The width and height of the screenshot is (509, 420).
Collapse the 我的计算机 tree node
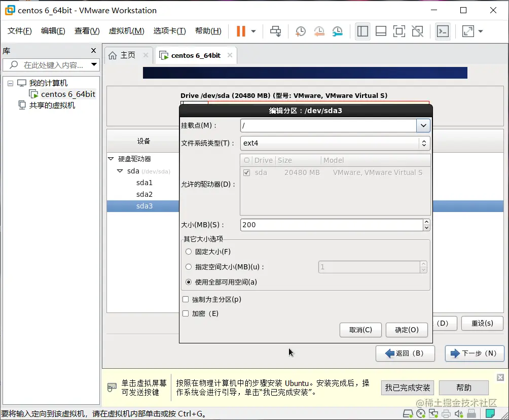click(10, 84)
